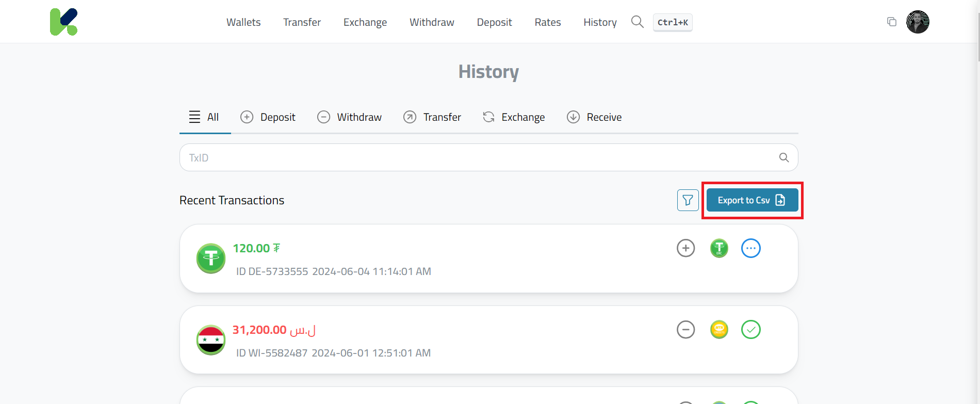Screen dimensions: 980x404
Task: Open Exchange in the top navigation
Action: [365, 22]
